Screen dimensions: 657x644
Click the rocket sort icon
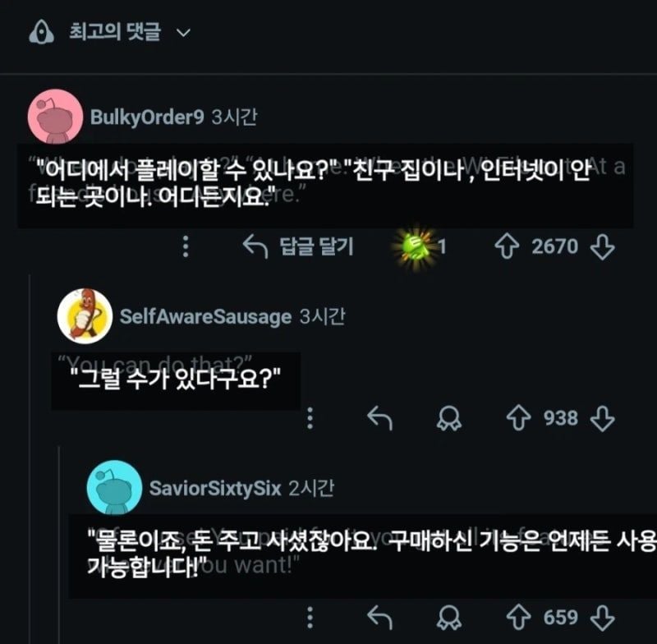click(x=41, y=32)
